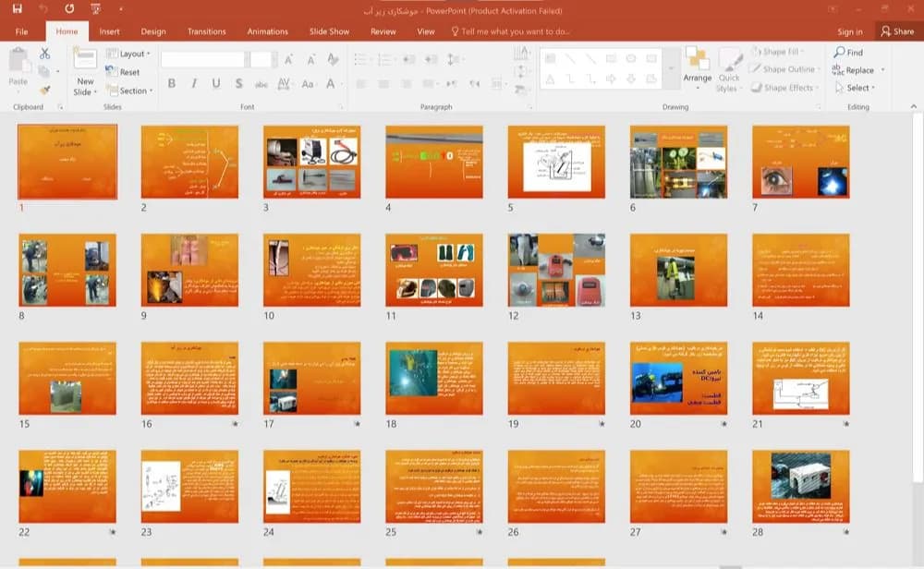Screen dimensions: 924x569
Task: Toggle Bold formatting
Action: pyautogui.click(x=172, y=84)
